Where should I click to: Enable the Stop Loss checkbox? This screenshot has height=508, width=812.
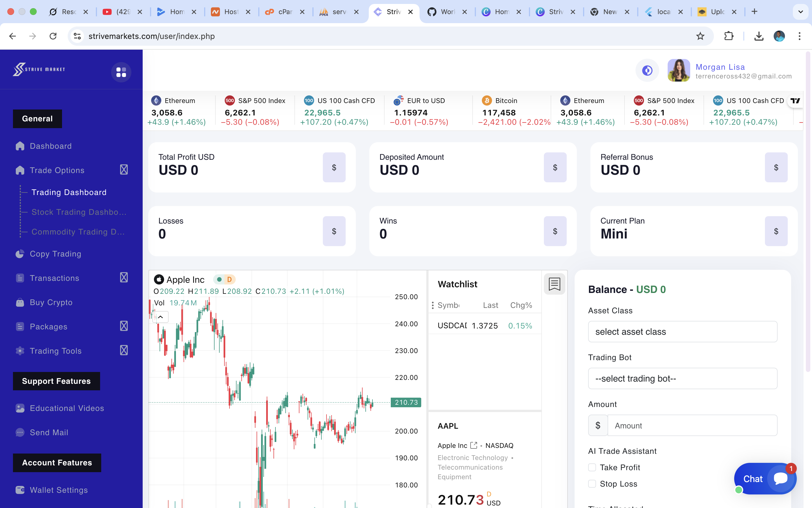pos(592,483)
